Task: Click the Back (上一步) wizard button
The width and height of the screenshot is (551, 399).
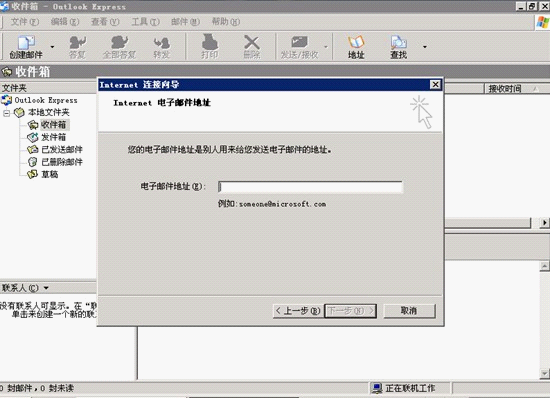Action: pyautogui.click(x=298, y=311)
